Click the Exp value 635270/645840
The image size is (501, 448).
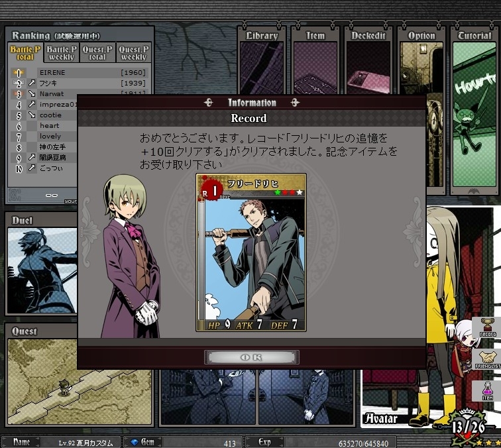[363, 443]
